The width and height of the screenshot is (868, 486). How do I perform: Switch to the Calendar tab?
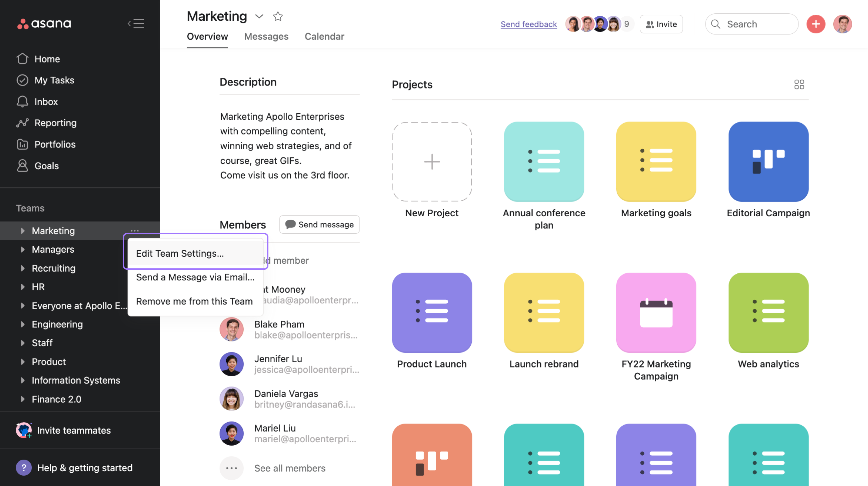[x=324, y=36]
